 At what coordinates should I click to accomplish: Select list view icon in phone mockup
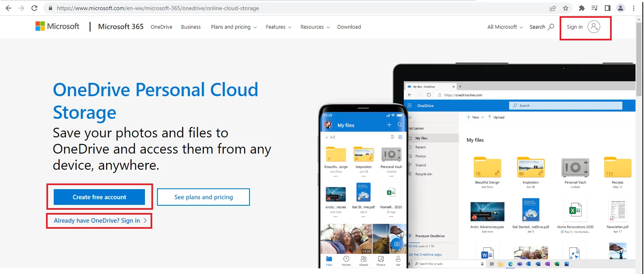pos(392,137)
